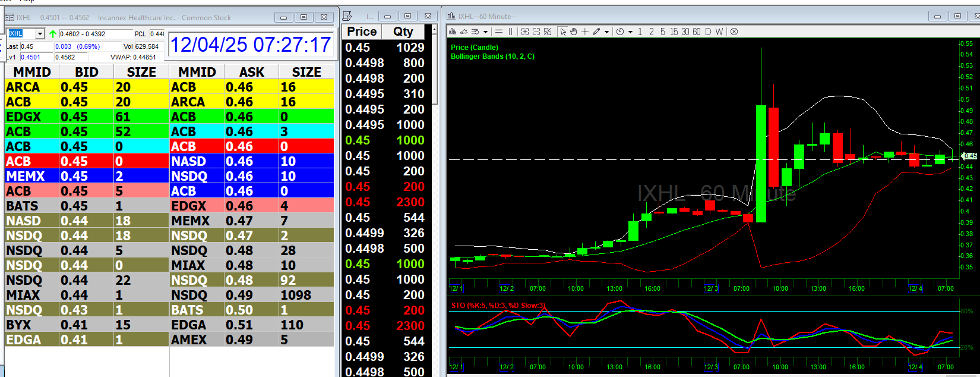The width and height of the screenshot is (980, 377).
Task: Pick the pencil drawing tool
Action: (x=596, y=32)
